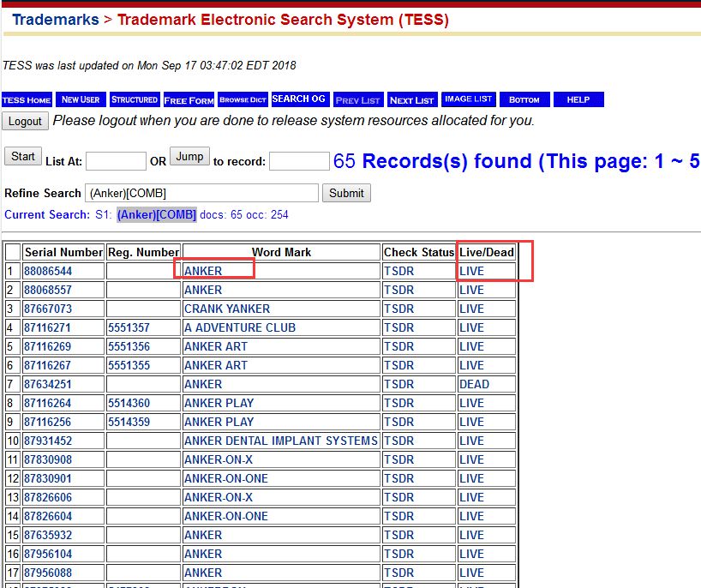Open ANKER-ON-X mark in row 13
Viewport: 701px width, 588px height.
(x=219, y=497)
